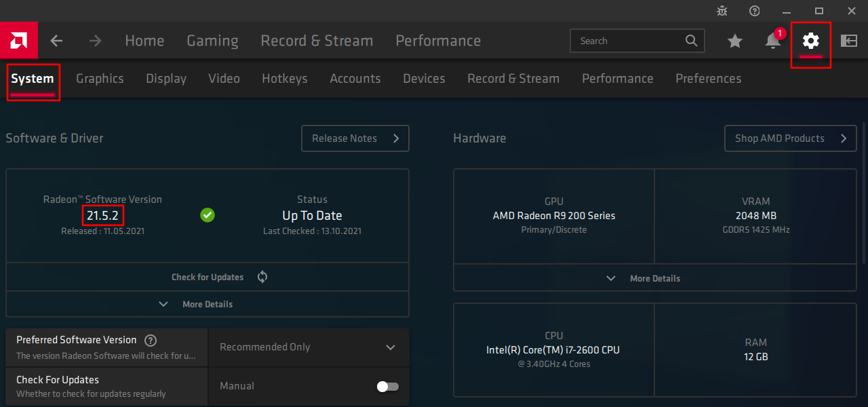Click AMD Radeon R9 200 Series text
Image resolution: width=868 pixels, height=407 pixels.
pos(554,216)
